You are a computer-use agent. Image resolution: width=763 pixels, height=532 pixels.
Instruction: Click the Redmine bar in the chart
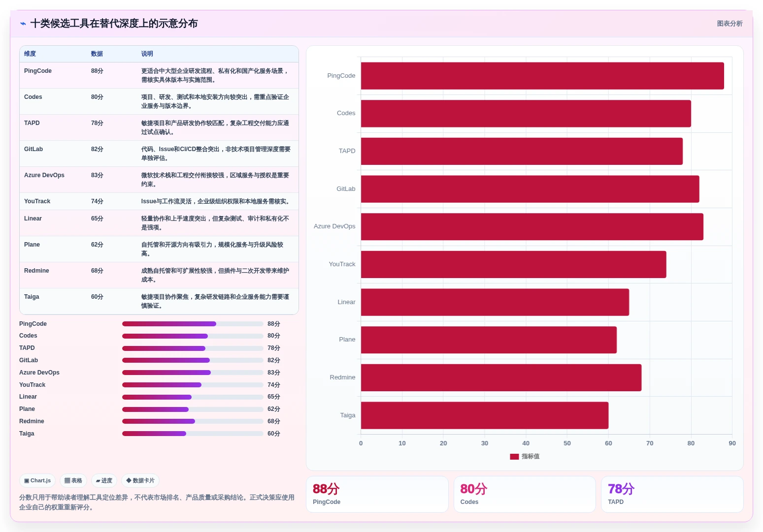click(x=501, y=377)
